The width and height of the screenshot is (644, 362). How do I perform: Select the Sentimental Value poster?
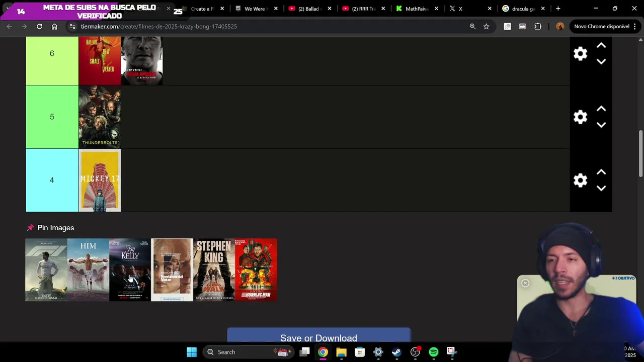(172, 269)
